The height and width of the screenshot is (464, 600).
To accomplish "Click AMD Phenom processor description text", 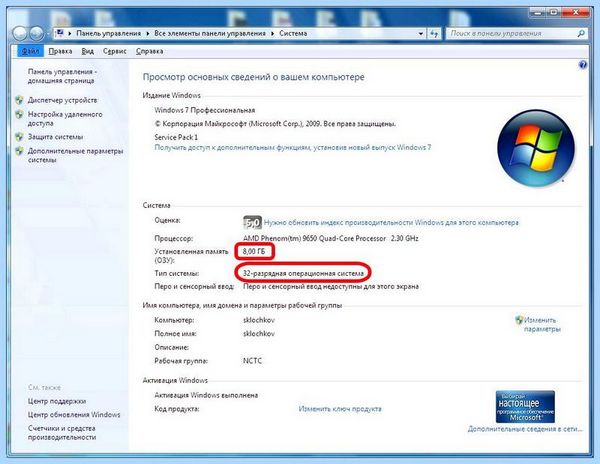I will click(331, 238).
